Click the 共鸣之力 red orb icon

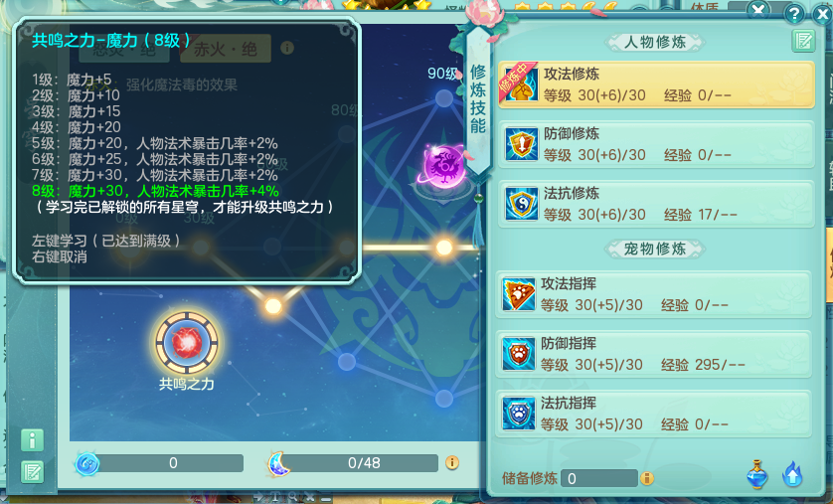pyautogui.click(x=186, y=343)
